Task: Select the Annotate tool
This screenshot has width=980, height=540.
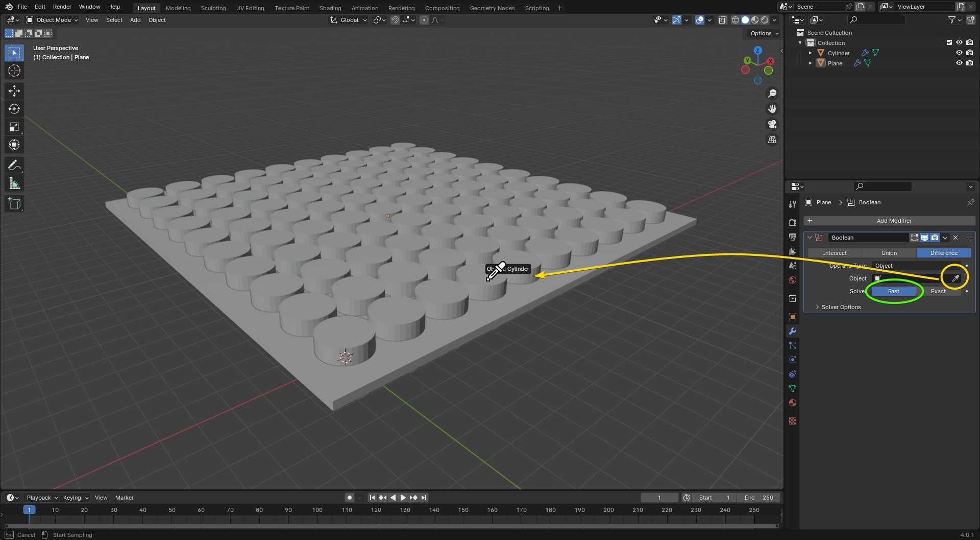Action: click(x=14, y=165)
